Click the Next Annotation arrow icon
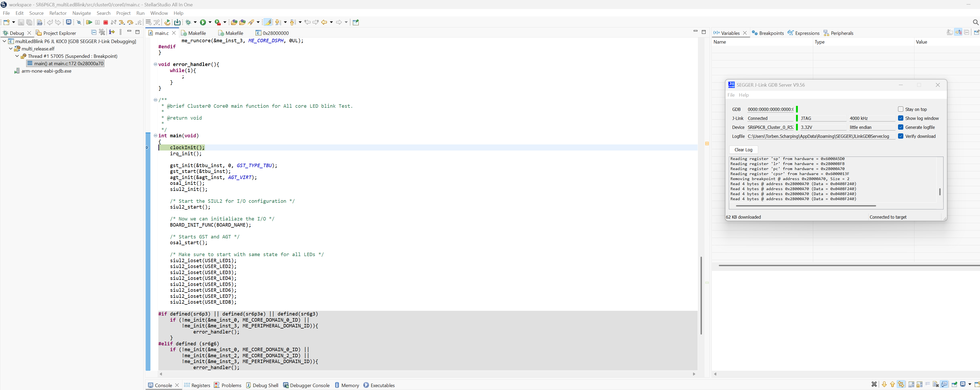 click(x=278, y=22)
